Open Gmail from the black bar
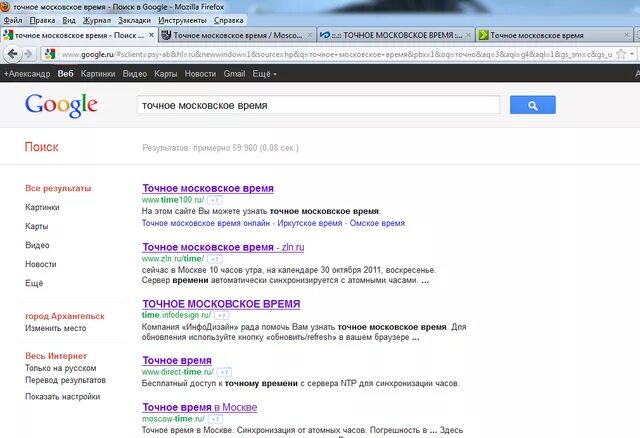This screenshot has width=640, height=438. [234, 74]
